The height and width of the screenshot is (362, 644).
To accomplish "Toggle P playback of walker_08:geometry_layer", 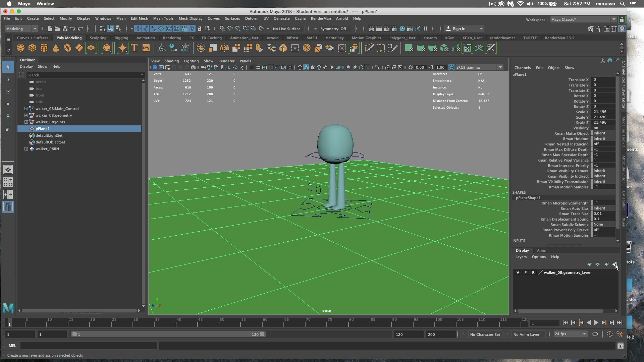I will tap(526, 273).
